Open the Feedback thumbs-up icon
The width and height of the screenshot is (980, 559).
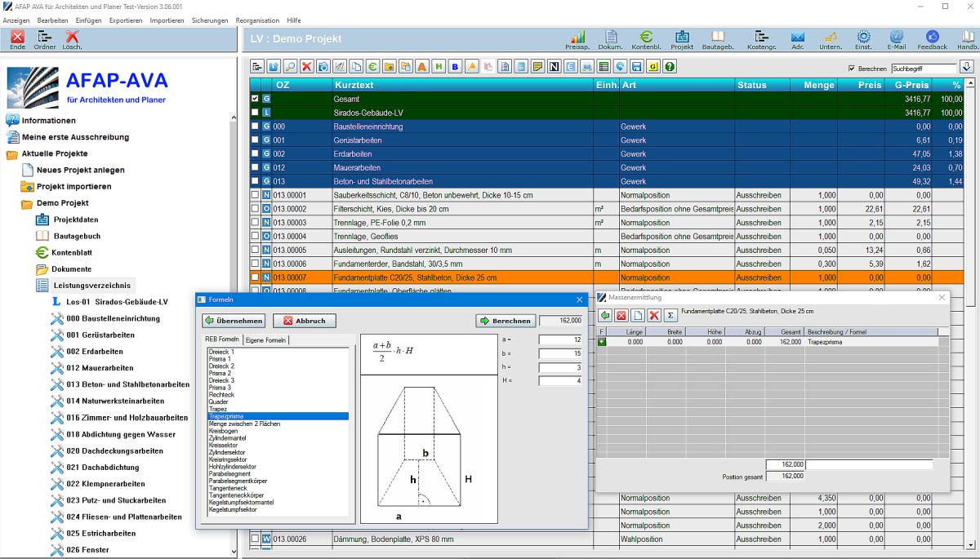coord(932,40)
